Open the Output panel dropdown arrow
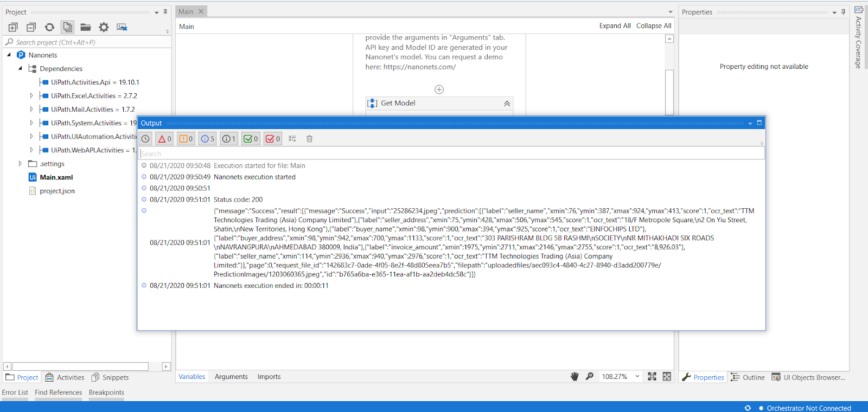 pyautogui.click(x=750, y=124)
